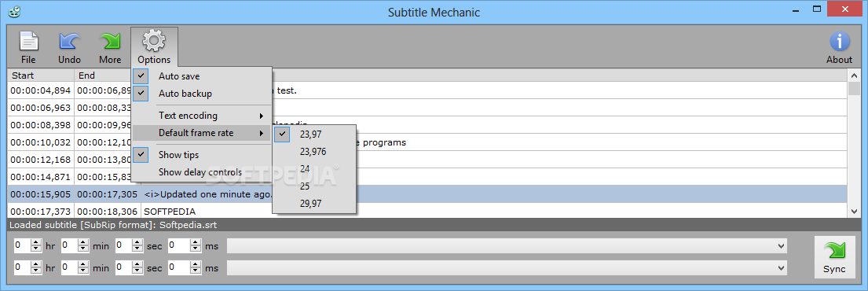Click the first row min stepper

pos(83,245)
